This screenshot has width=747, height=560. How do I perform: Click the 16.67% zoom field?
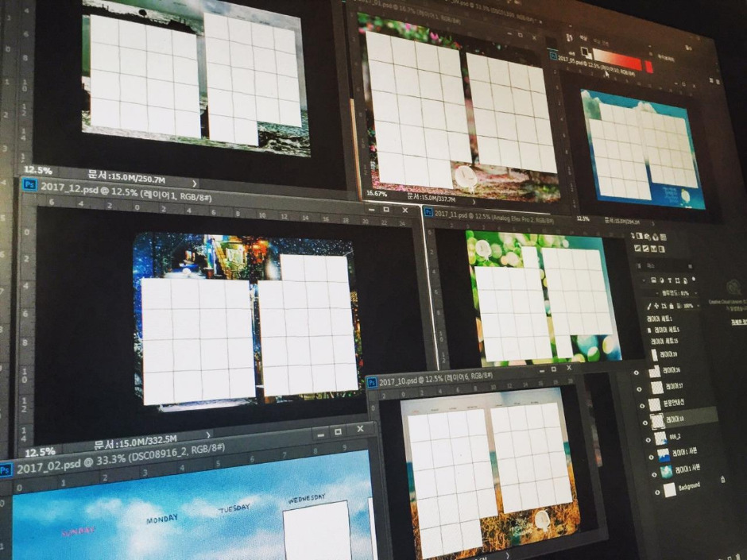pos(377,193)
